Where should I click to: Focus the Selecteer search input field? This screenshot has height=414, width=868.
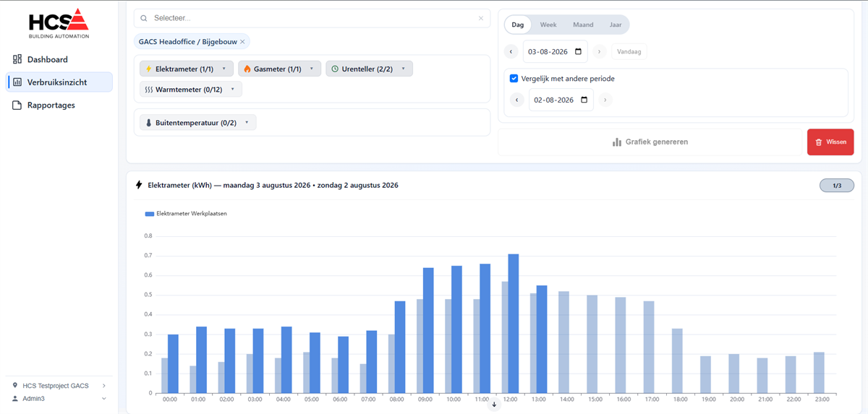point(312,18)
